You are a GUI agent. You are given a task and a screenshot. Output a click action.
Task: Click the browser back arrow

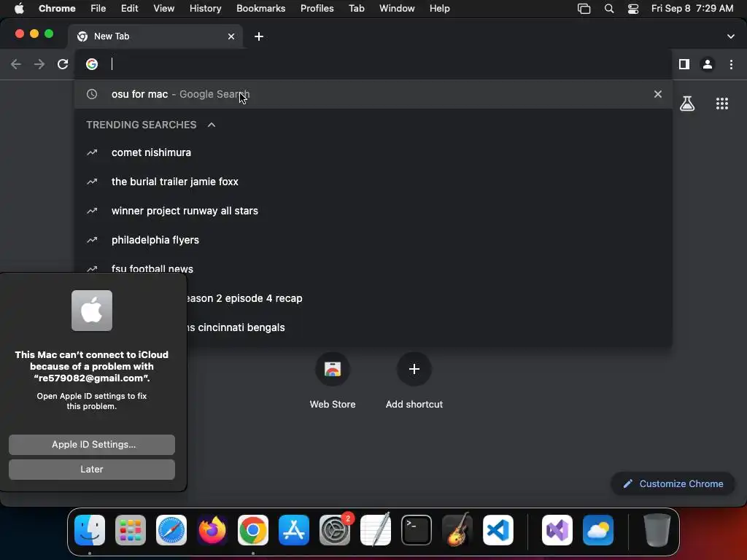16,64
